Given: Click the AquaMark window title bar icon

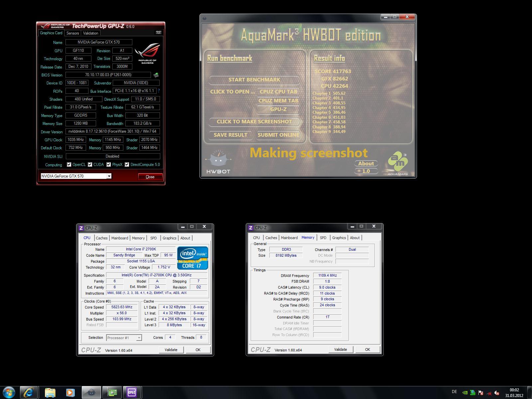Looking at the screenshot, I should [x=204, y=18].
